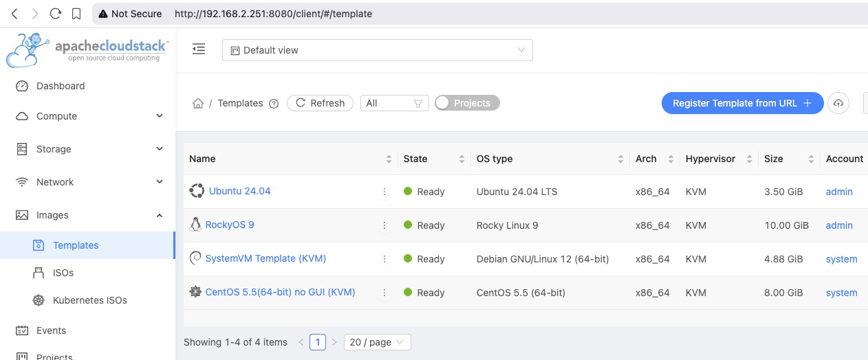Open actions menu for RockyOS 9 row
The width and height of the screenshot is (868, 360).
384,225
